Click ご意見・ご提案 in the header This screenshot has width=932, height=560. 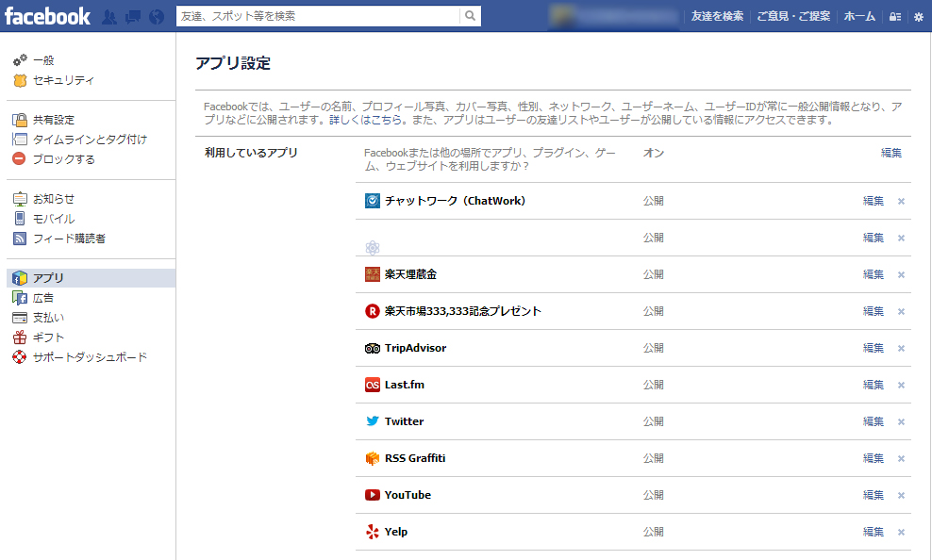(x=793, y=17)
